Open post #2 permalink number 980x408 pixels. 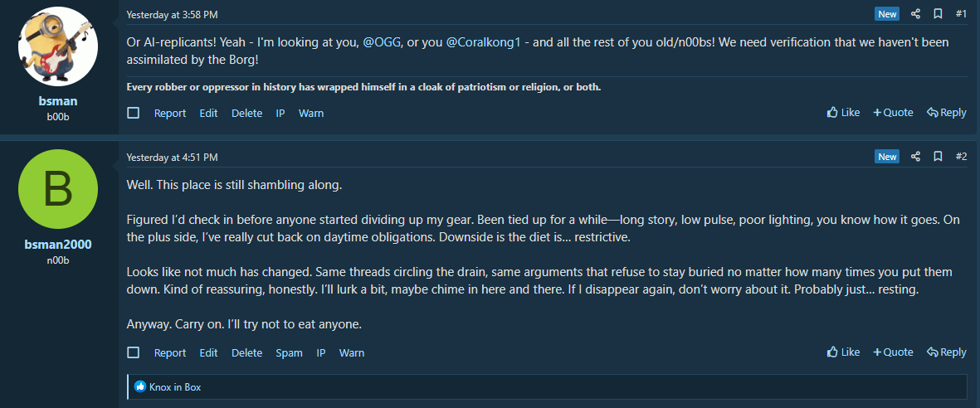click(x=961, y=156)
